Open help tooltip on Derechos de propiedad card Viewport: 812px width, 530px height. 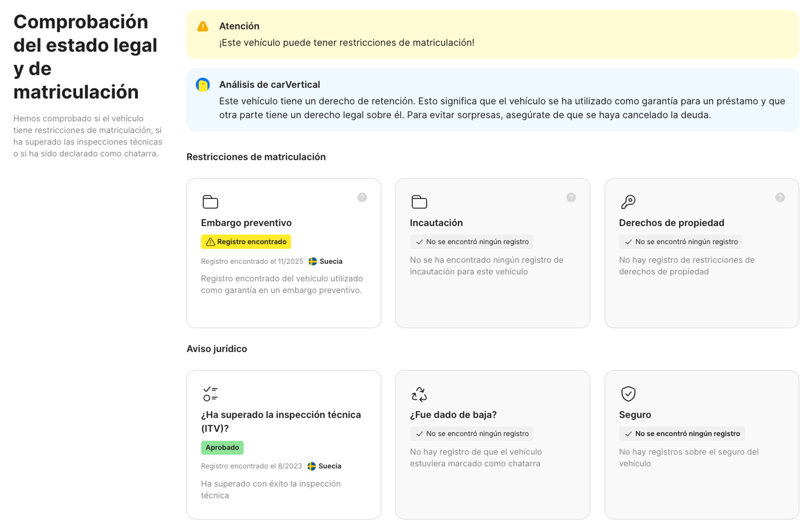click(x=780, y=197)
